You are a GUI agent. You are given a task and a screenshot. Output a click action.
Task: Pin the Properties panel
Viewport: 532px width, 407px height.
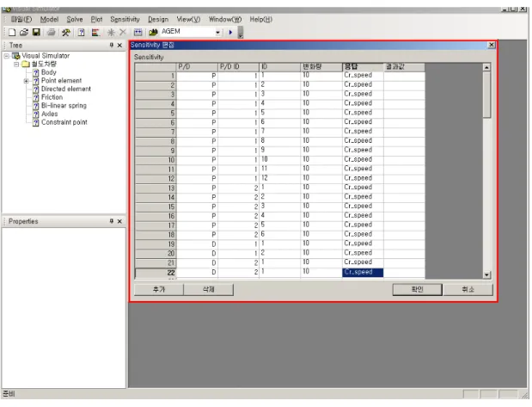coord(111,221)
